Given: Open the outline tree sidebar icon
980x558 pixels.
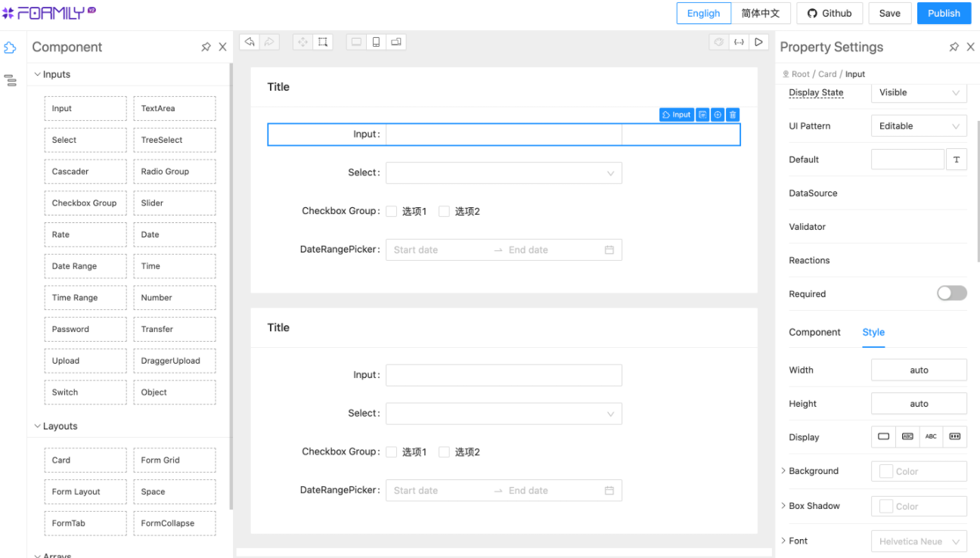Looking at the screenshot, I should (x=10, y=80).
